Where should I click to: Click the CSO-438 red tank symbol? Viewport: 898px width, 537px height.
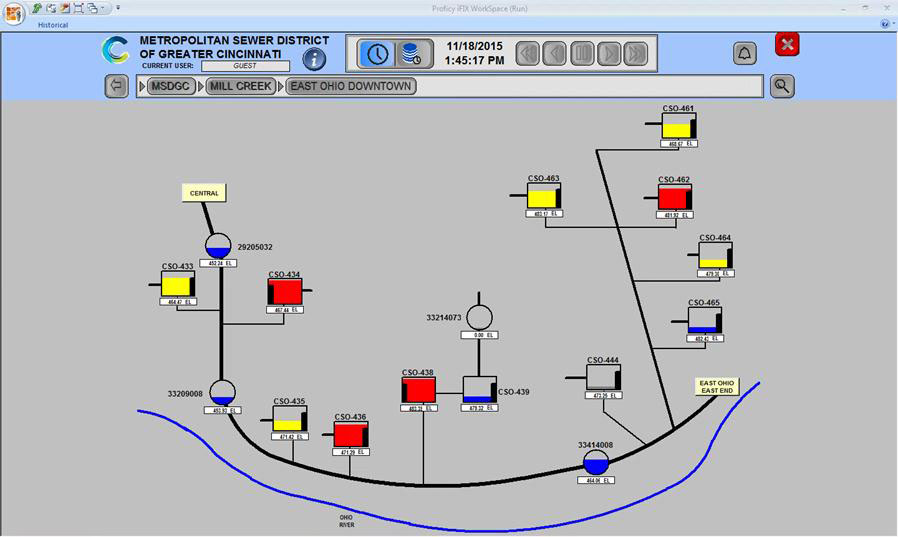(x=418, y=390)
